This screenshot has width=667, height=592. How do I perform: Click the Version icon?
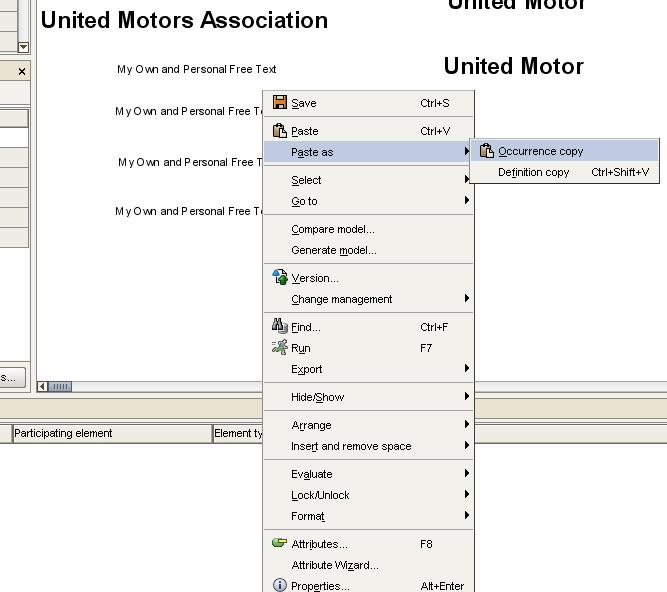[280, 278]
